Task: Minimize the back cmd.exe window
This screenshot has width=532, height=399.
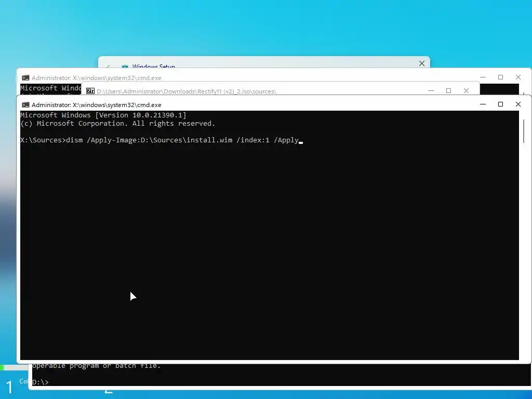Action: [483, 77]
